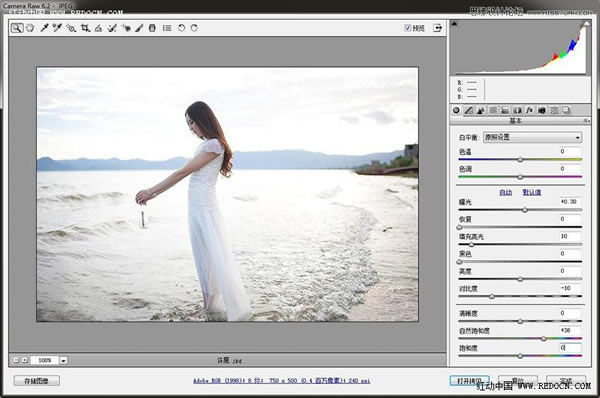Viewport: 600px width, 398px height.
Task: Select the Red Eye Removal tool
Action: click(126, 28)
